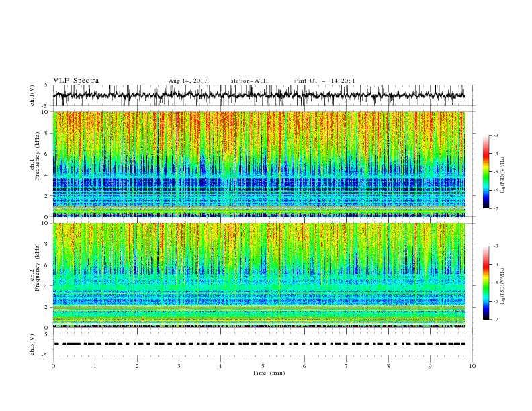Click the 'start UT = 14:20:1' text
This screenshot has width=532, height=411.
324,81
